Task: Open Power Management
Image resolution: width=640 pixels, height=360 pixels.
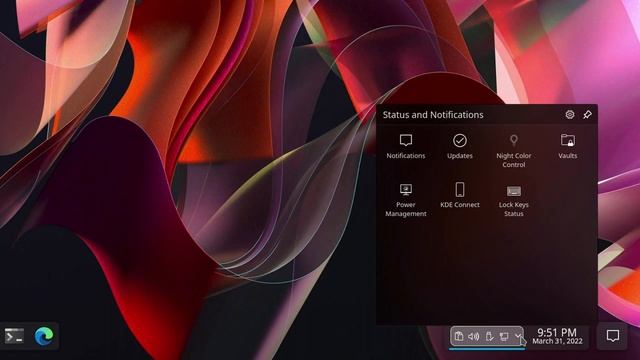Action: click(406, 200)
